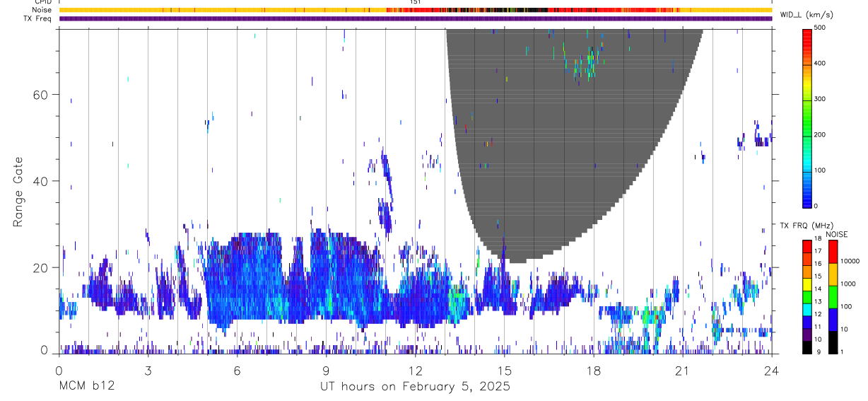Click the 9 hour tick on the UT axis
The image size is (868, 401).
[x=326, y=370]
